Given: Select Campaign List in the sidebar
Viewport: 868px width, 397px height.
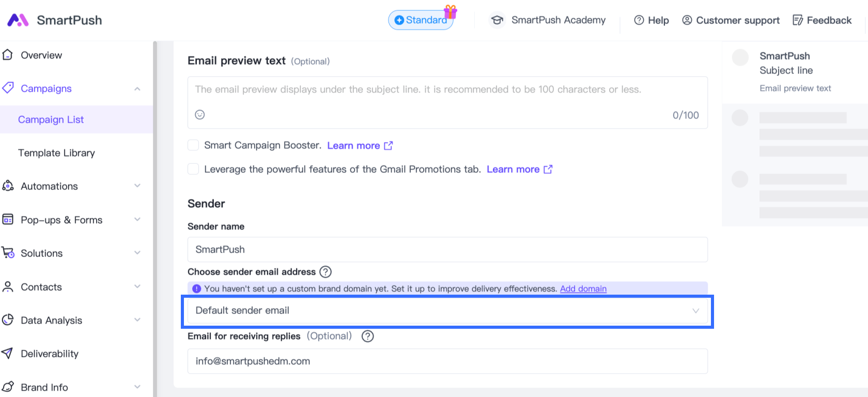Looking at the screenshot, I should click(51, 119).
